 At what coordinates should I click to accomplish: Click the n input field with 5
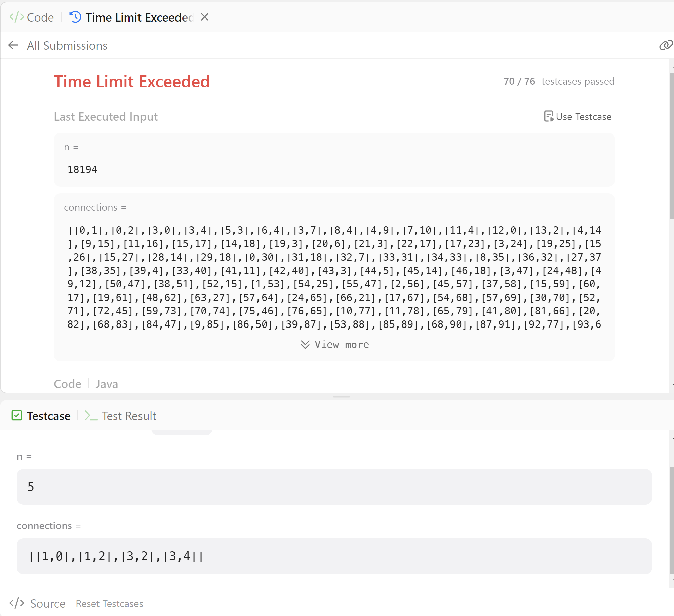(x=334, y=487)
